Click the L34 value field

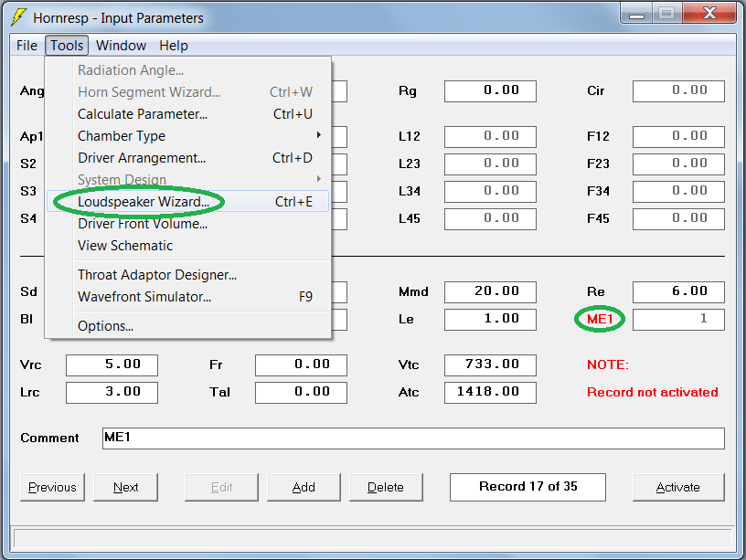coord(490,192)
